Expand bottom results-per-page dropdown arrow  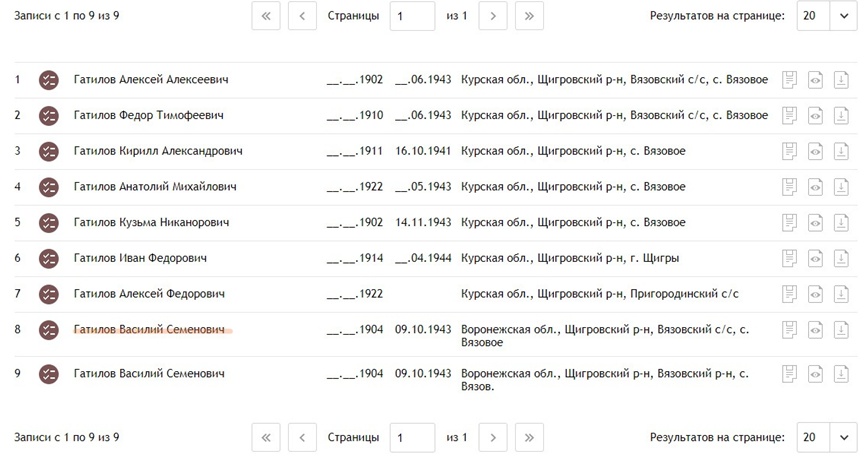click(843, 438)
